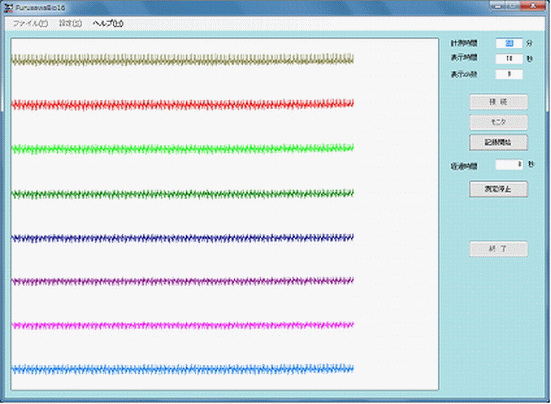
Task: Click the モニタ (Monitor) button
Action: click(x=498, y=122)
